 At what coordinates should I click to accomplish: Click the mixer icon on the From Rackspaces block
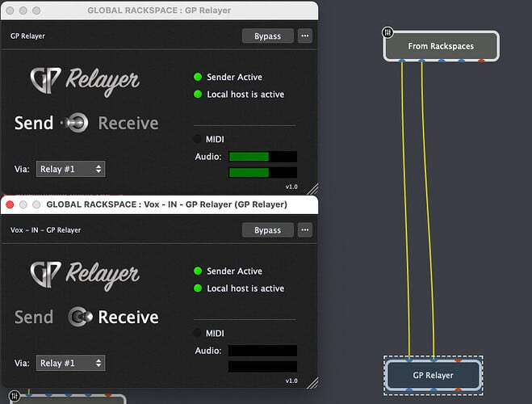tap(387, 32)
